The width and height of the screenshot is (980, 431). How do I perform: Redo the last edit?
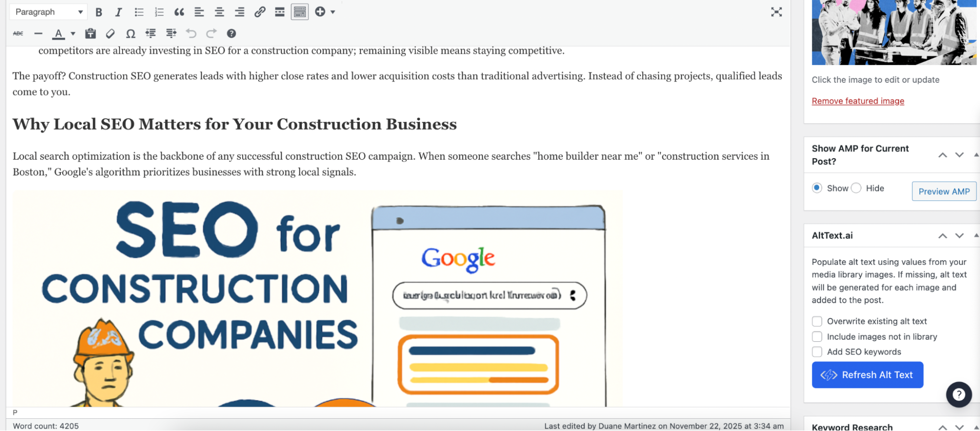click(211, 33)
